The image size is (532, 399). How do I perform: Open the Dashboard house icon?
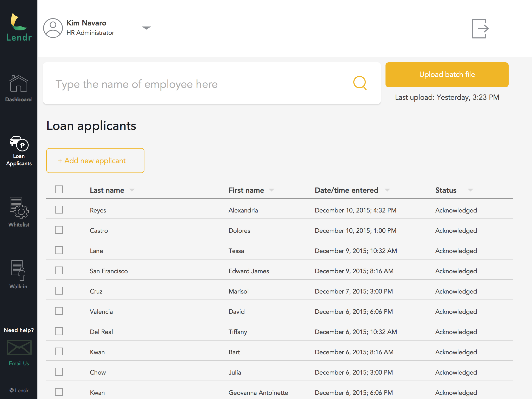click(18, 84)
